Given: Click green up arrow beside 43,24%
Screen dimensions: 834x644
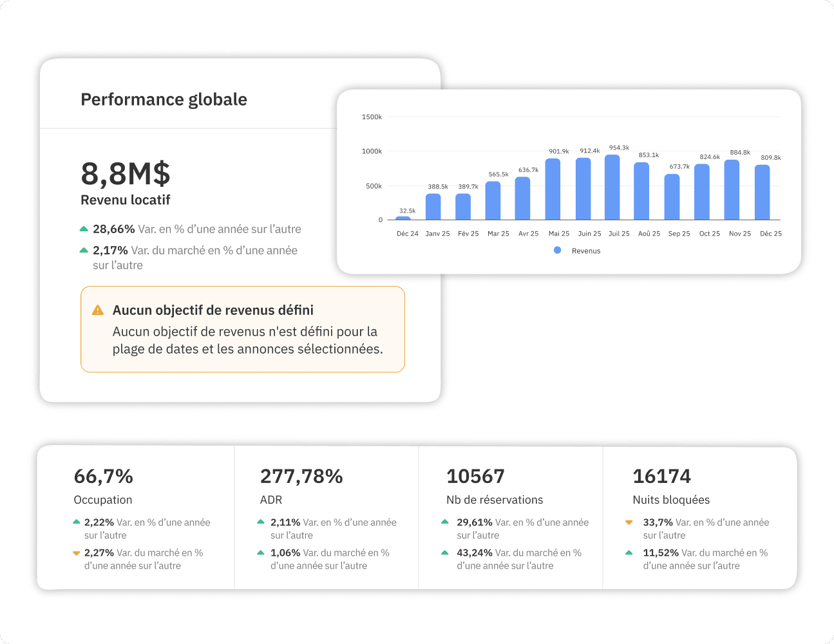Looking at the screenshot, I should point(445,553).
